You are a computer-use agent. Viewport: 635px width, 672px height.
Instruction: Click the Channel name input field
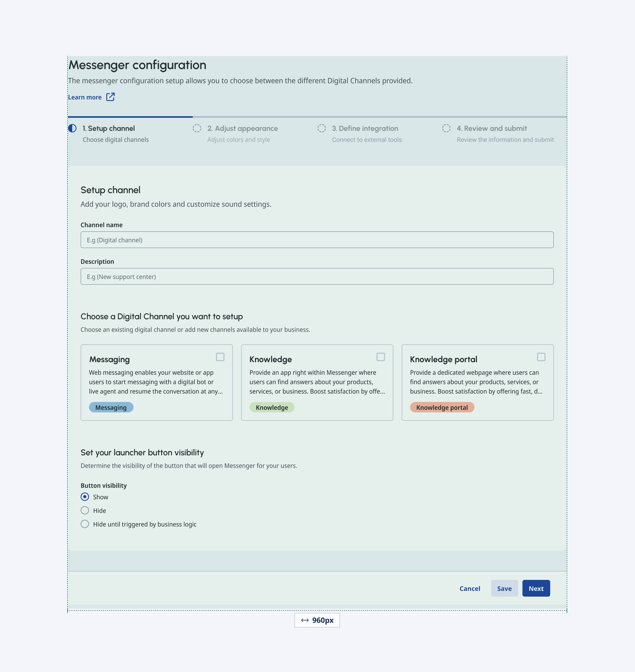[x=317, y=239]
